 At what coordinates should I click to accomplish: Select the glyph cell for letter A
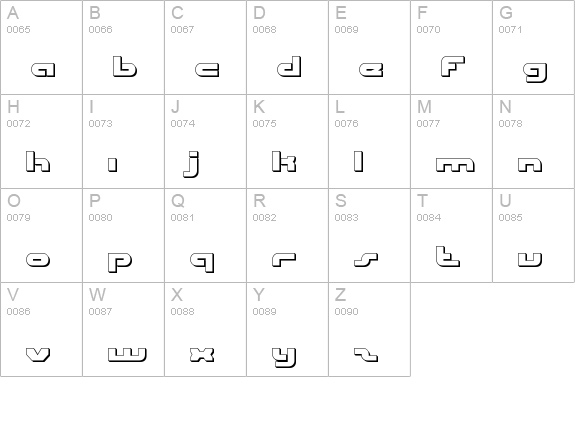[x=41, y=47]
